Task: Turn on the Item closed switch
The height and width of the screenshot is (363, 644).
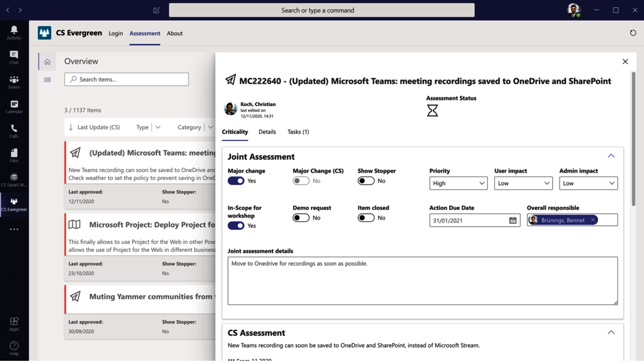Action: pyautogui.click(x=366, y=218)
